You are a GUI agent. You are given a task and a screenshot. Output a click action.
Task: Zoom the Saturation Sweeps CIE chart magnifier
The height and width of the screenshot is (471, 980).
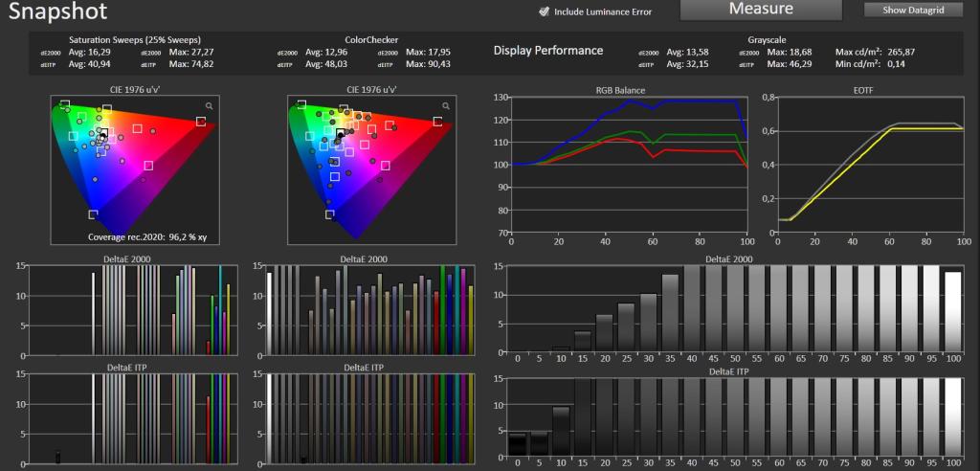210,106
